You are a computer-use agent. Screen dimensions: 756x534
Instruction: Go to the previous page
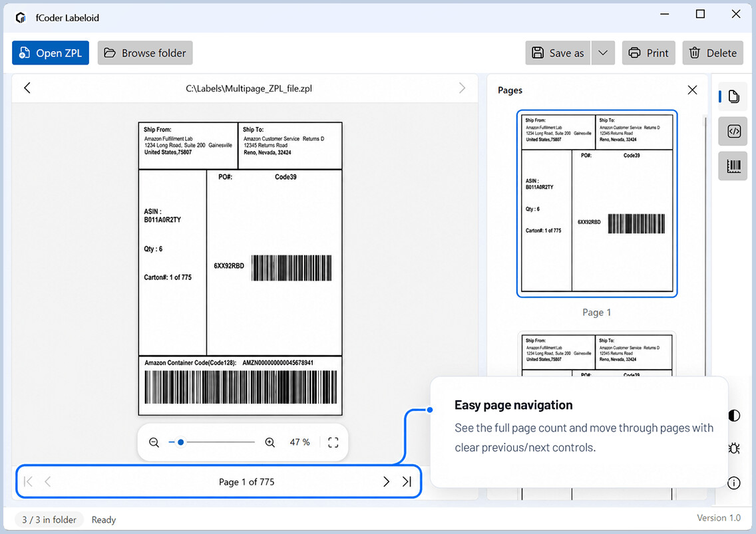click(x=48, y=481)
